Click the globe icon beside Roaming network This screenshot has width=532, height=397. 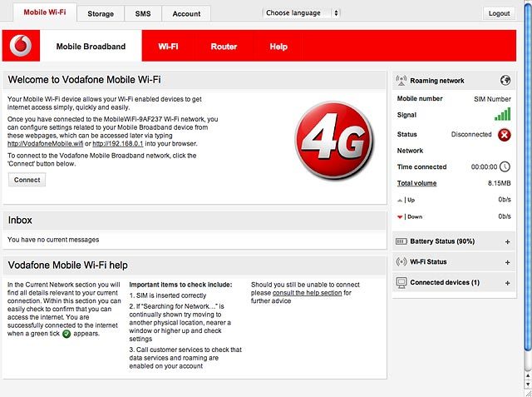[505, 81]
